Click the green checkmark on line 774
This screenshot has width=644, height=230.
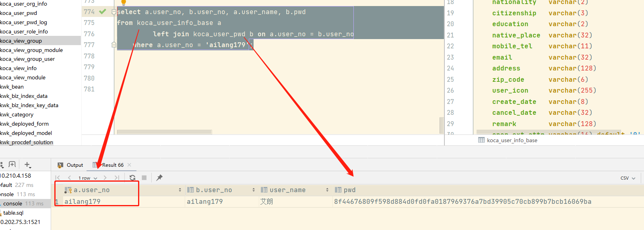click(103, 12)
